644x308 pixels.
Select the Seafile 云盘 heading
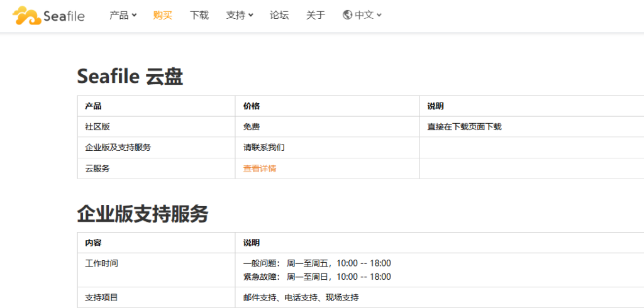pyautogui.click(x=130, y=77)
